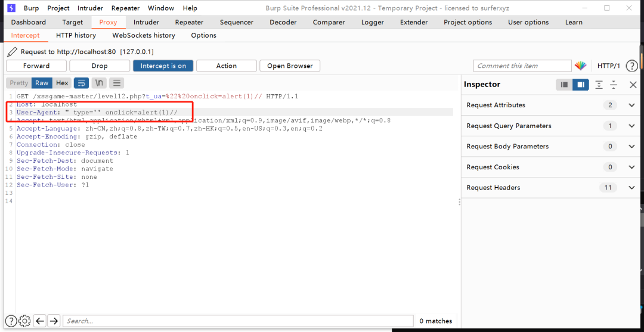Screen dimensions: 644x332
Task: Click the vertical dots panel divider handle
Action: tap(459, 202)
